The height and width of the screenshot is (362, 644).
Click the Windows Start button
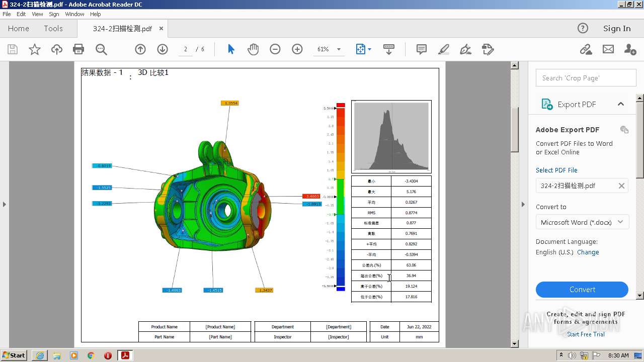click(x=14, y=355)
